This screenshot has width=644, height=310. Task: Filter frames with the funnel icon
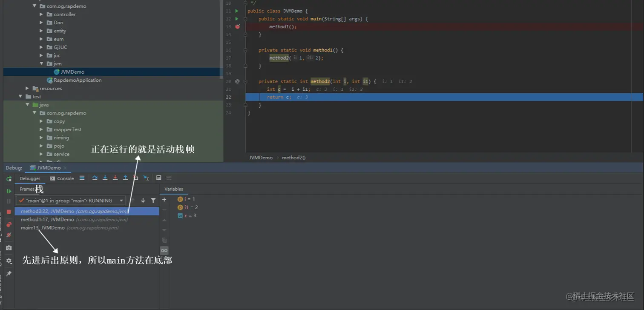point(153,201)
